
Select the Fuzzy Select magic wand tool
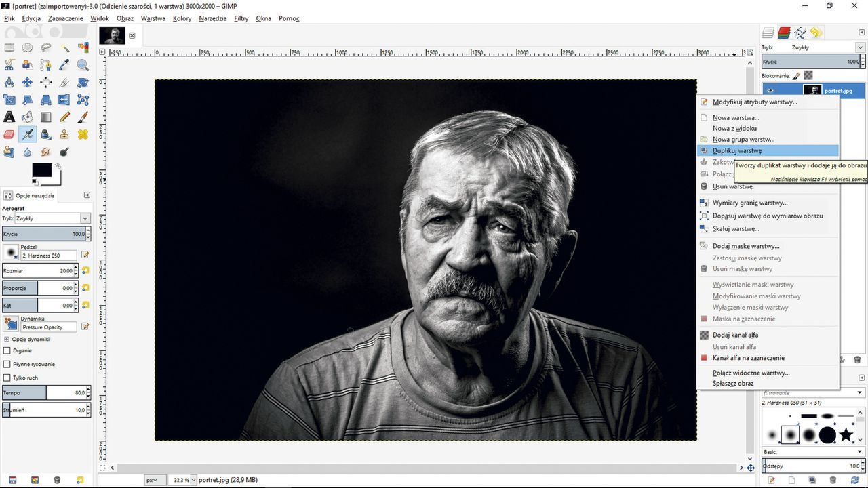click(x=64, y=47)
